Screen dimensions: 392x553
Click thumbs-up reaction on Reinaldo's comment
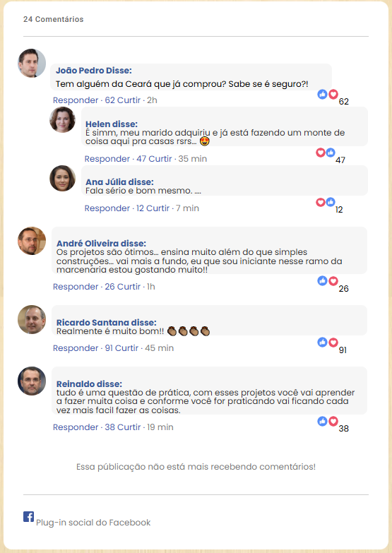click(323, 421)
